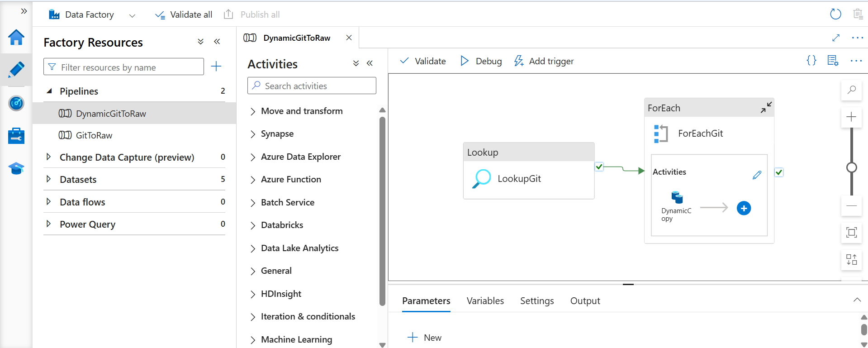
Task: Collapse the ForEach activity container
Action: click(x=766, y=108)
